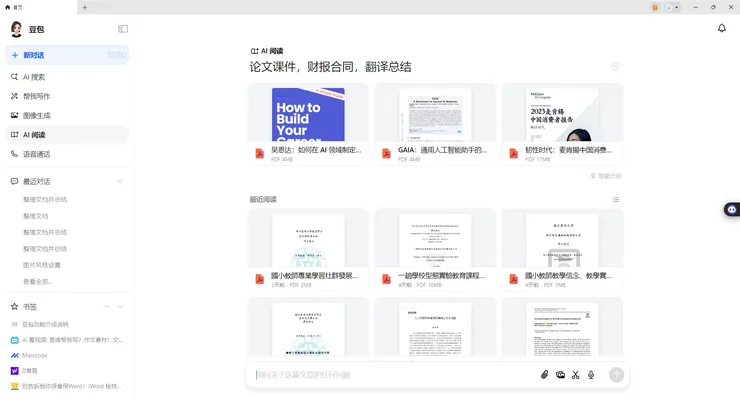Open recent chat 图片风格设置
The height and width of the screenshot is (398, 740).
point(42,265)
